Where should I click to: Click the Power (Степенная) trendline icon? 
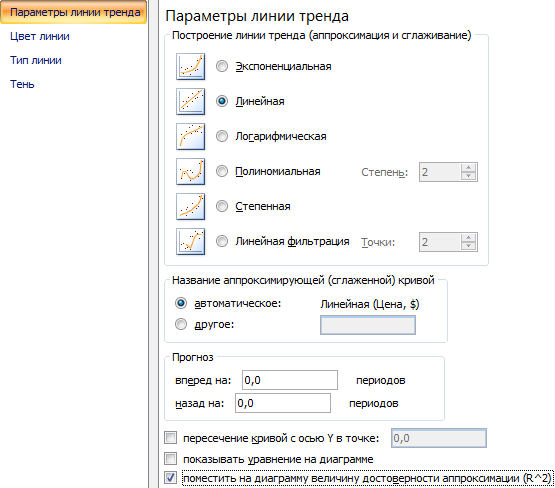[190, 207]
